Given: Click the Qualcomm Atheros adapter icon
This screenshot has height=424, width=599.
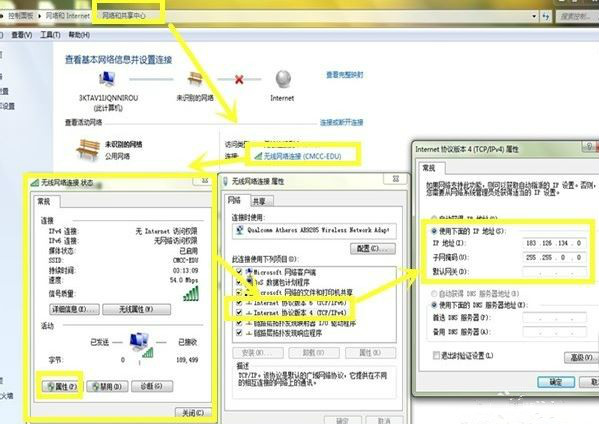Looking at the screenshot, I should pyautogui.click(x=240, y=230).
